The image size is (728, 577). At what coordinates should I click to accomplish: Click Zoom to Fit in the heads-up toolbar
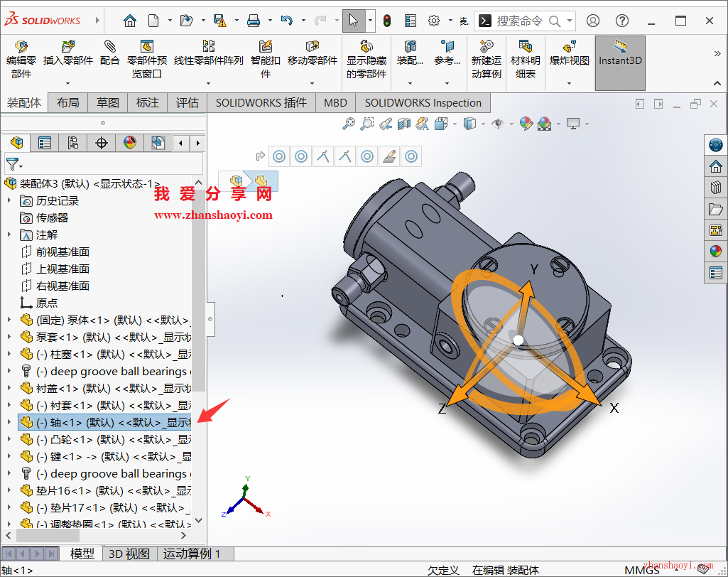[348, 124]
